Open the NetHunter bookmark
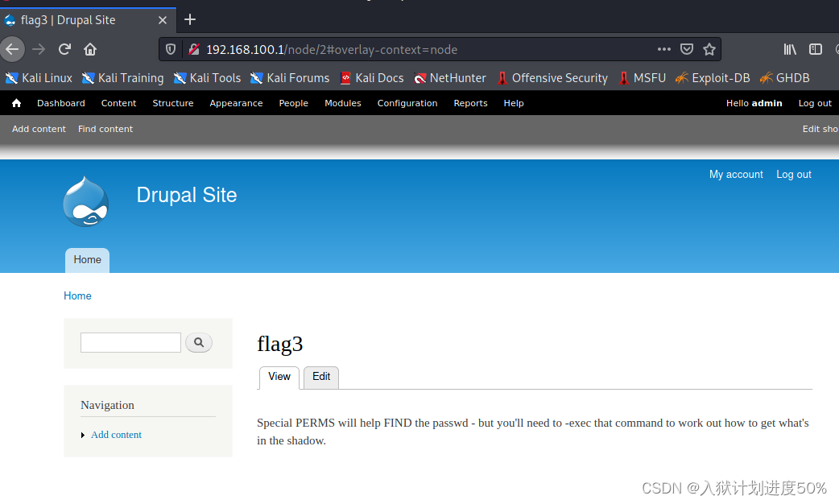839x504 pixels. [x=450, y=78]
